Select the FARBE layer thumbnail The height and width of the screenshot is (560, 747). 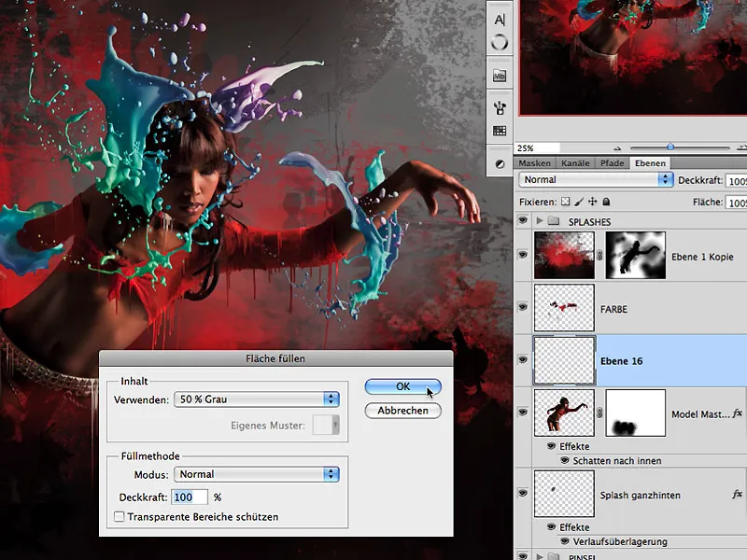click(565, 308)
